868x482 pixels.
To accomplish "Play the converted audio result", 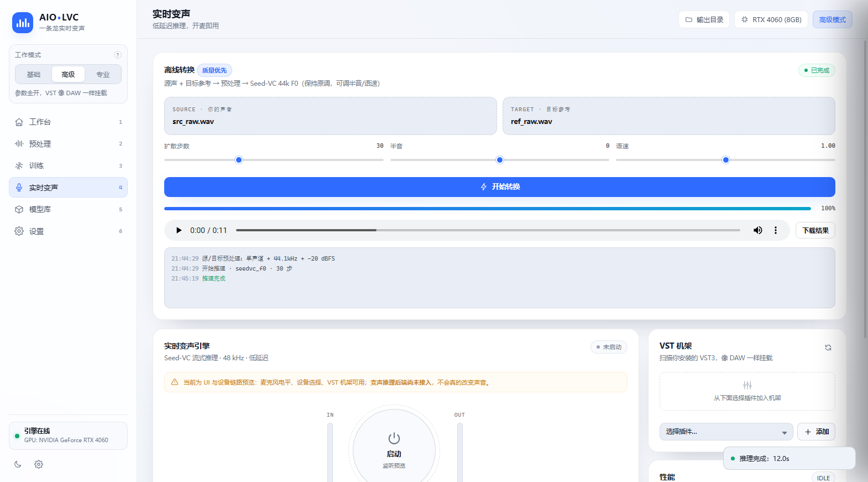I will point(179,230).
